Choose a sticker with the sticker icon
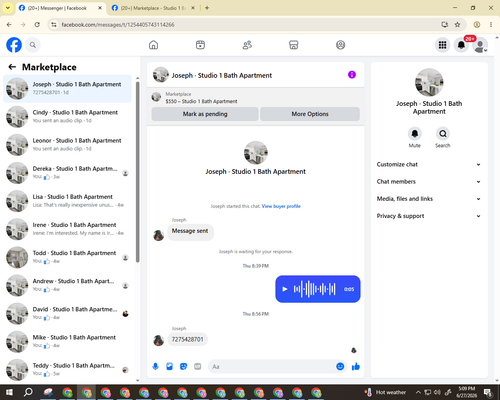500x400 pixels. pos(183,367)
